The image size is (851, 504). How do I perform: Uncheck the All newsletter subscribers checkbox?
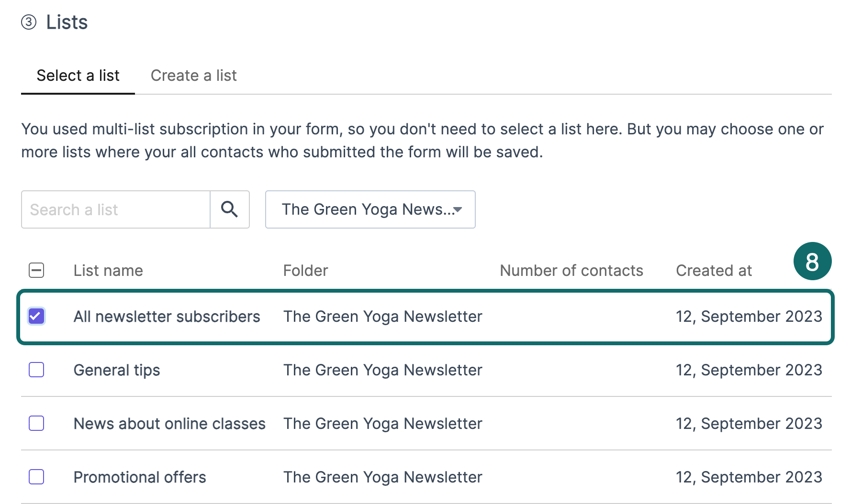coord(36,316)
